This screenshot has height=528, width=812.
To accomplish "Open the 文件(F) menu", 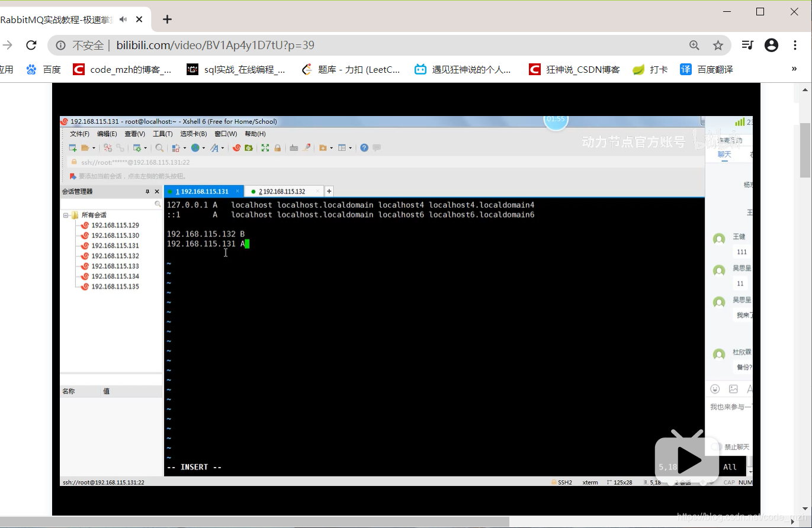I will [79, 134].
